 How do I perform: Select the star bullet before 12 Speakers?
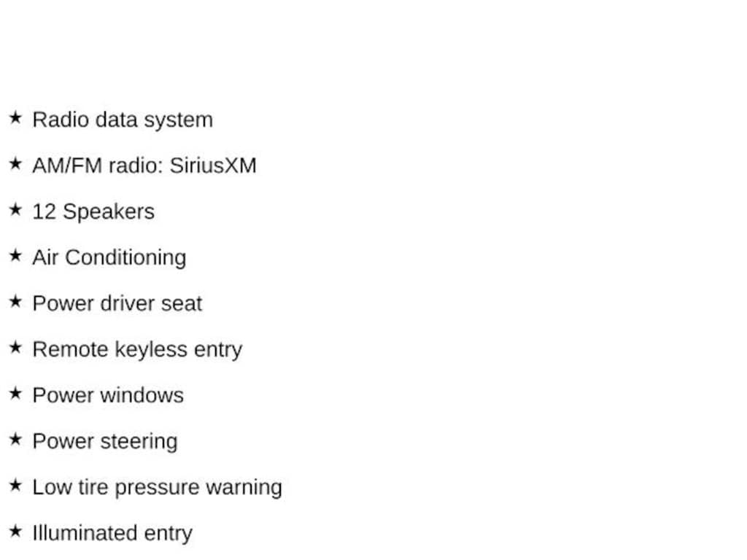15,209
